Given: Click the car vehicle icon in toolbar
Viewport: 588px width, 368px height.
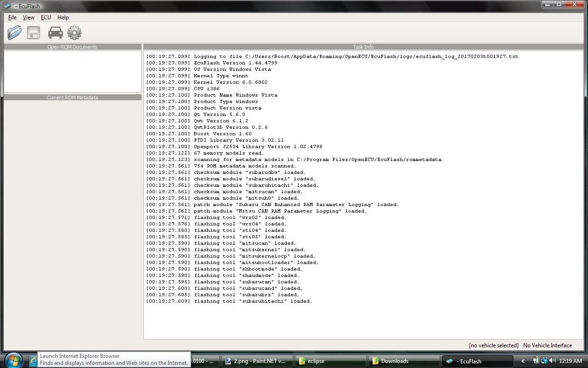Looking at the screenshot, I should (x=55, y=33).
